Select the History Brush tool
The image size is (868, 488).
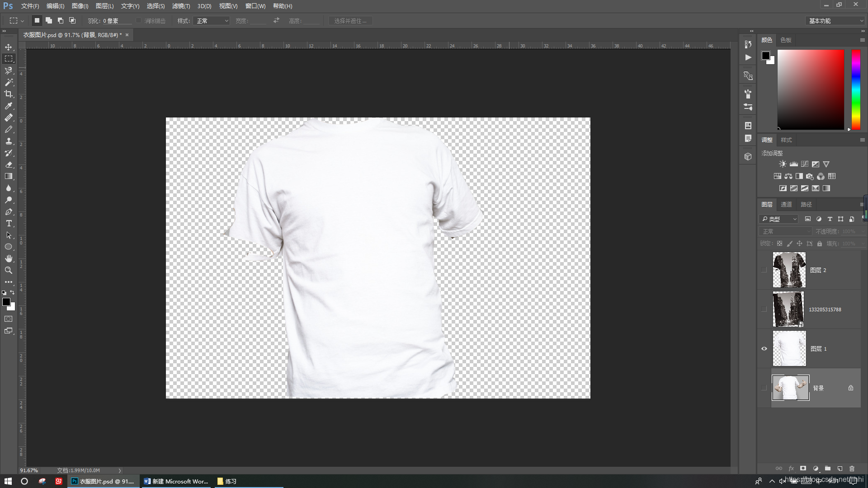click(9, 153)
